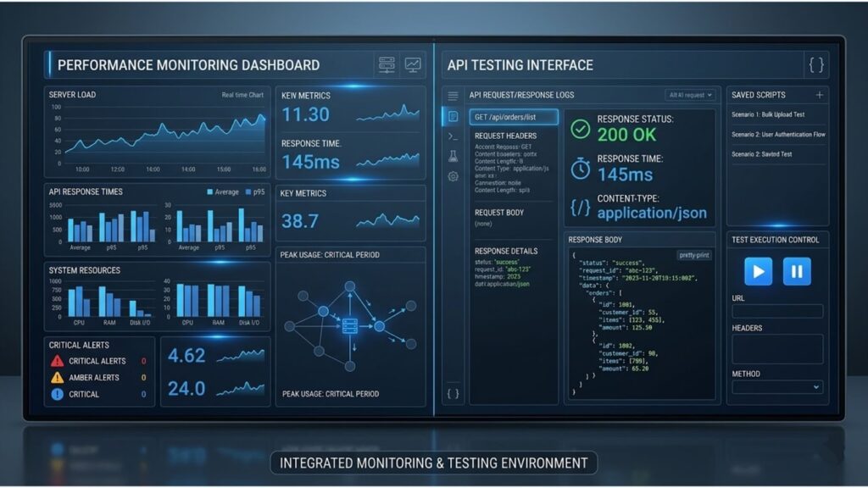
Task: Add a new saved script with plus icon
Action: (819, 95)
